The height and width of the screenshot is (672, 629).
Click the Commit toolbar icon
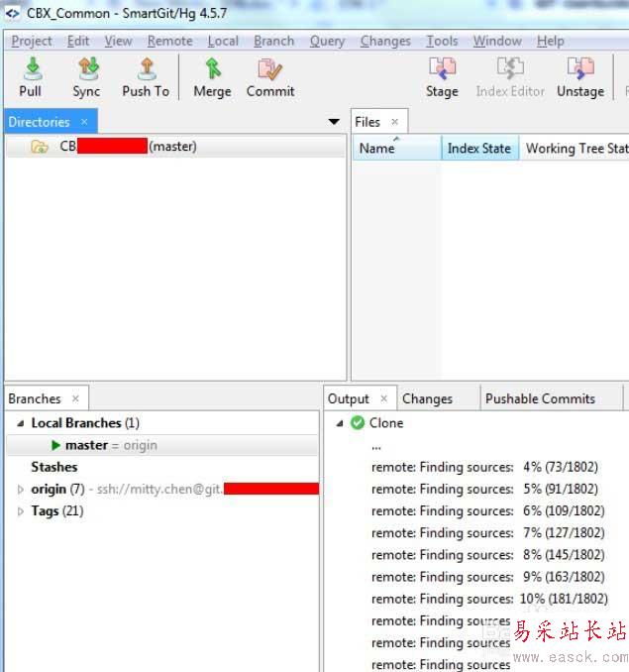pos(269,69)
